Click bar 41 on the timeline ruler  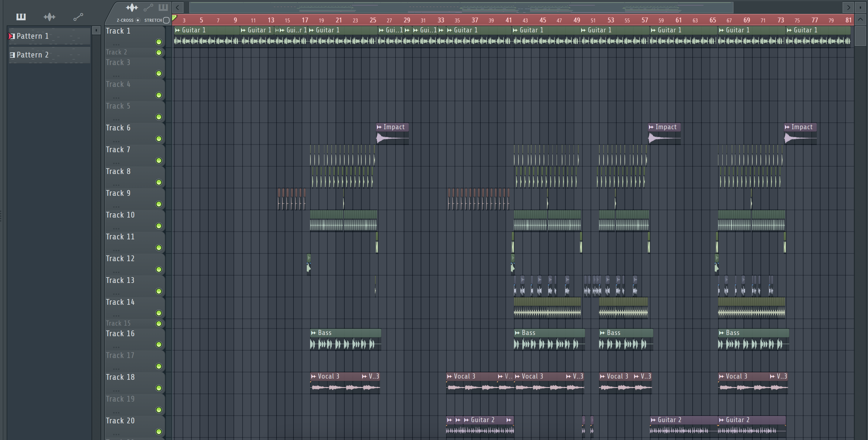[x=509, y=20]
